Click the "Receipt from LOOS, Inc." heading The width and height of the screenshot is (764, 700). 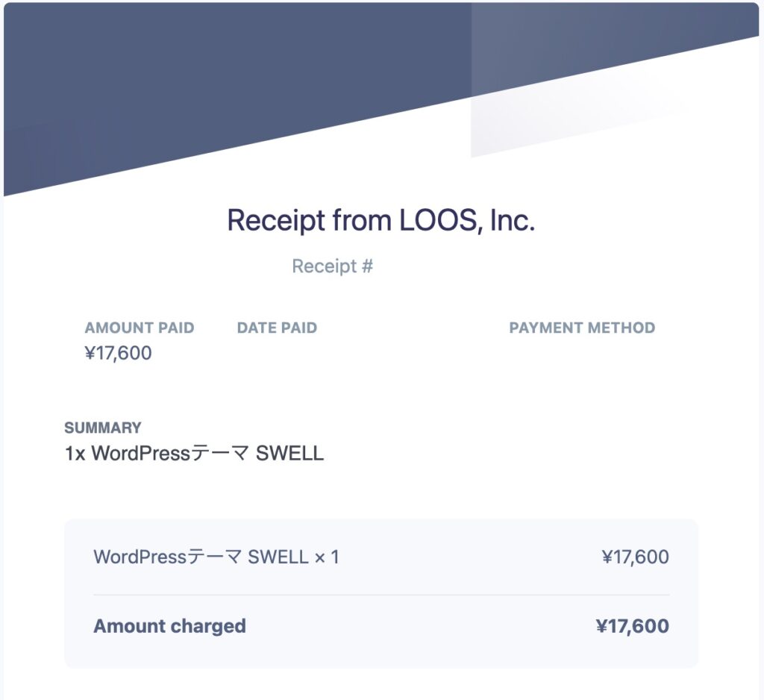(381, 221)
